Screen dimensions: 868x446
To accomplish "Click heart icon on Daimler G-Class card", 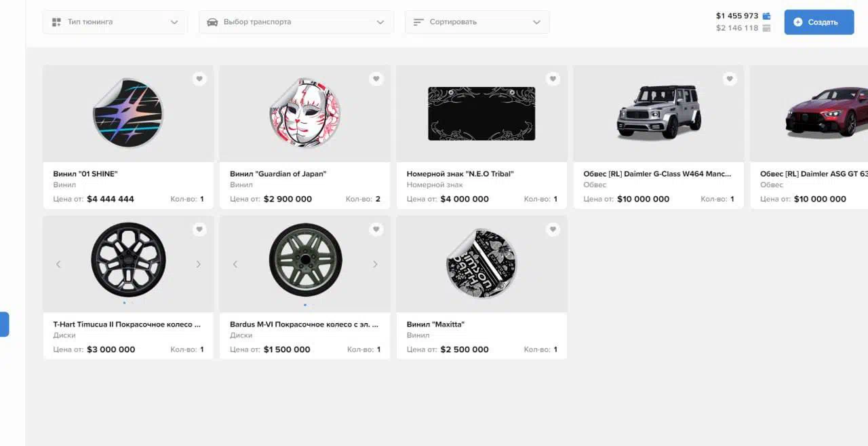I will click(730, 79).
